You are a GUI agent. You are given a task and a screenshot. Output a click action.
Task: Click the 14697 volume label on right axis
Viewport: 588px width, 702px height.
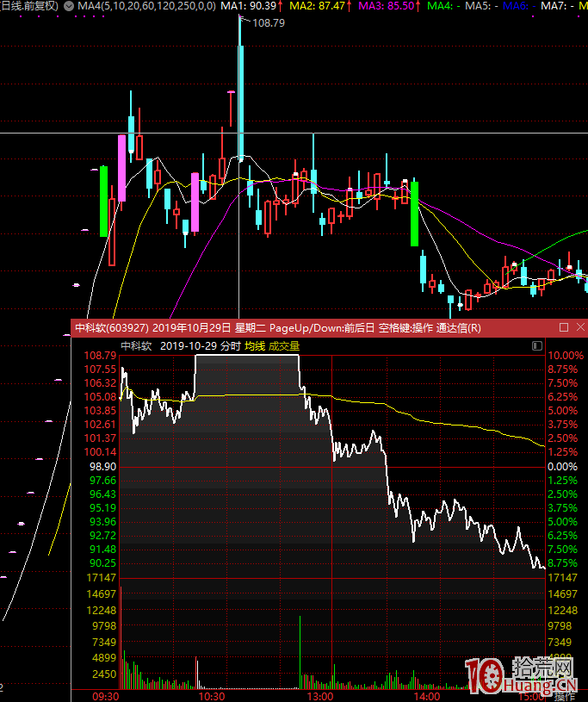(x=562, y=594)
